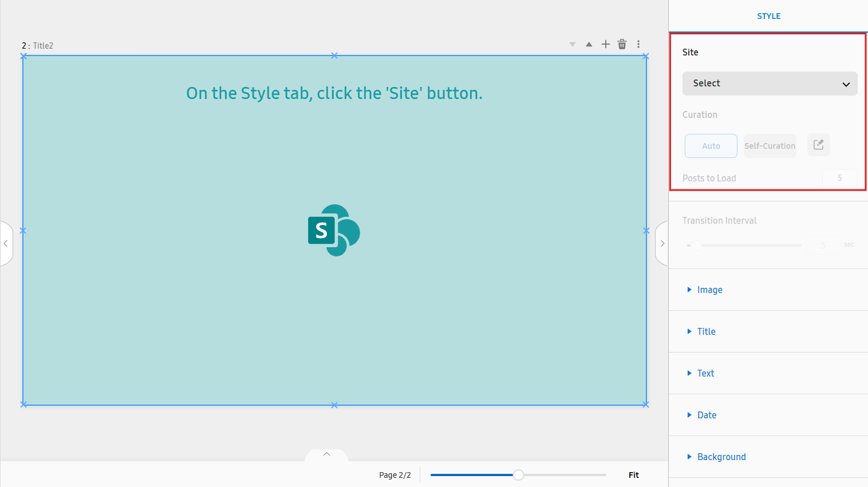The height and width of the screenshot is (487, 868).
Task: Click the zoom slider handle
Action: coord(518,475)
